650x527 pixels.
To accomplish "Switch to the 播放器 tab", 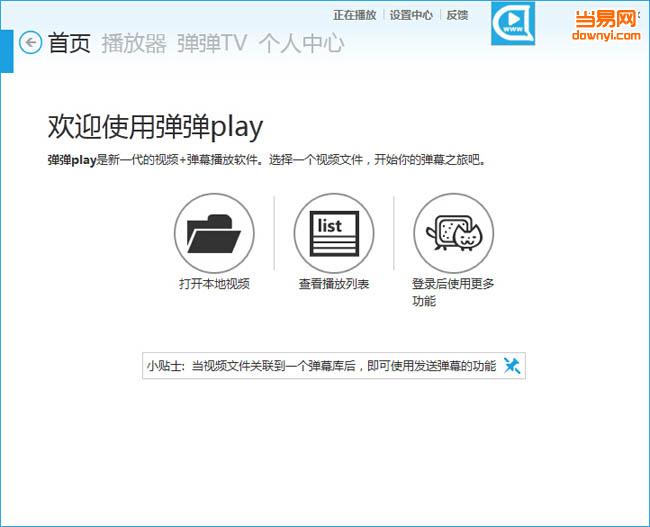I will coord(134,43).
